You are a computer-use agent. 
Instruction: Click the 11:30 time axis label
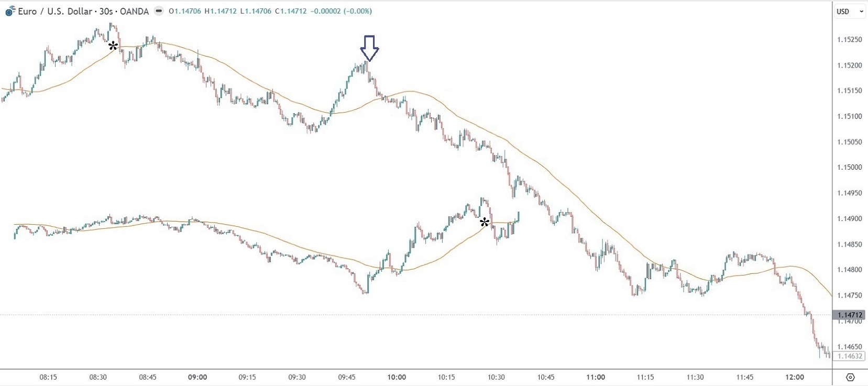point(695,377)
